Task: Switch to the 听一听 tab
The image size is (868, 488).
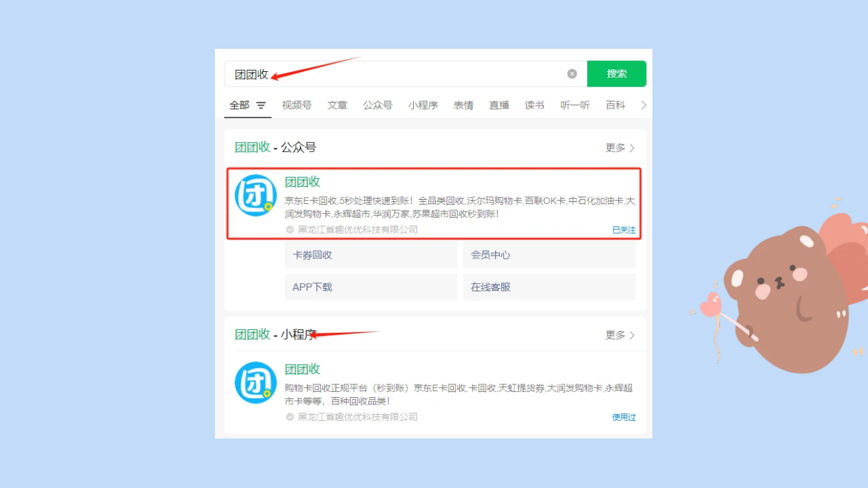Action: (575, 105)
